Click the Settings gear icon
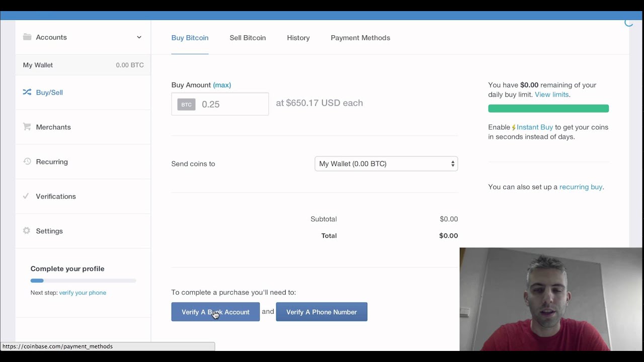This screenshot has width=644, height=362. coord(27,231)
